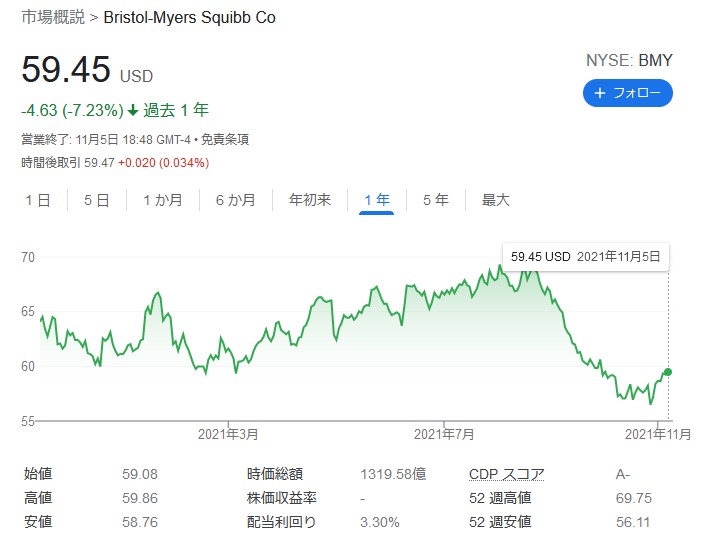The image size is (706, 541).
Task: Select the 1日 range tab
Action: (x=38, y=200)
